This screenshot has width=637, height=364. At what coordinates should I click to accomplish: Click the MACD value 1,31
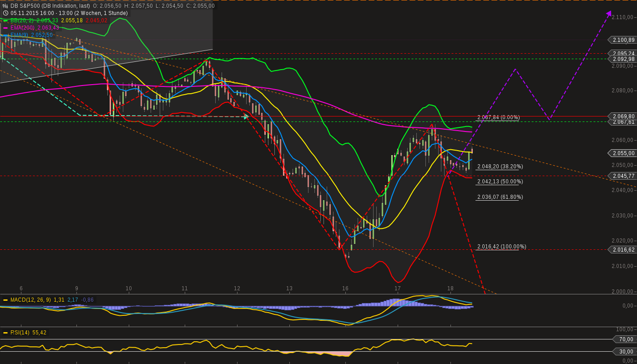[x=59, y=300]
